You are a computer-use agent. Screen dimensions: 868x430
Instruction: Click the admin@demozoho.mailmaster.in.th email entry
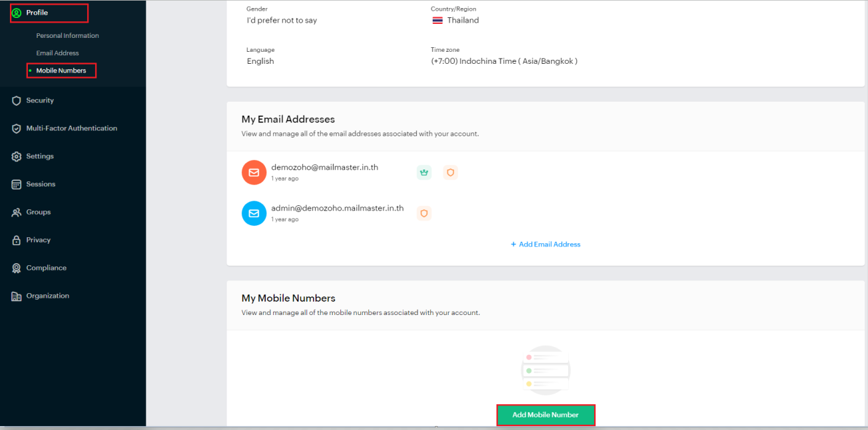tap(337, 208)
